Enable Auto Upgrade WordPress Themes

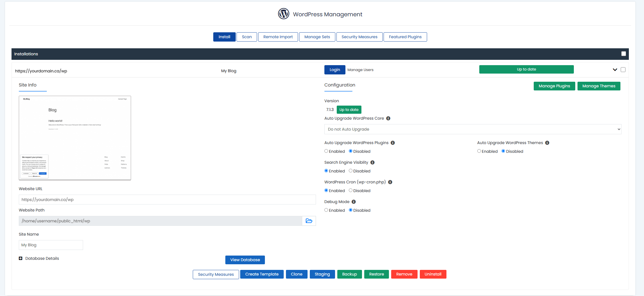(x=479, y=151)
